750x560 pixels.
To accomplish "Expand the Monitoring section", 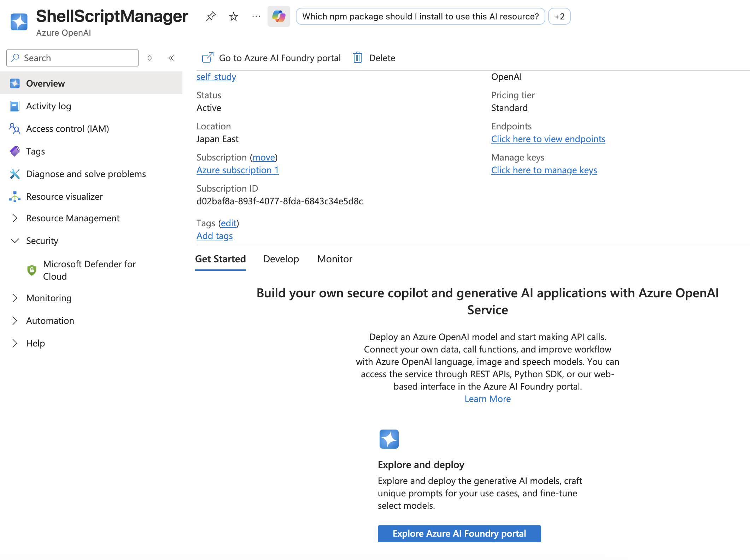I will click(x=15, y=298).
